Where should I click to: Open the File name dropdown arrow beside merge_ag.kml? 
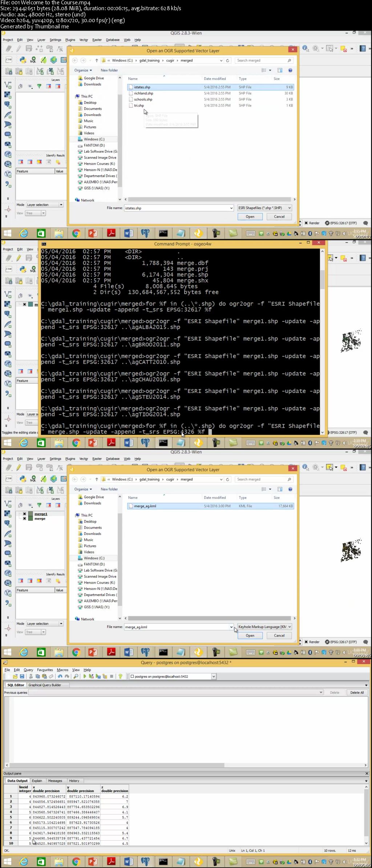pyautogui.click(x=231, y=627)
